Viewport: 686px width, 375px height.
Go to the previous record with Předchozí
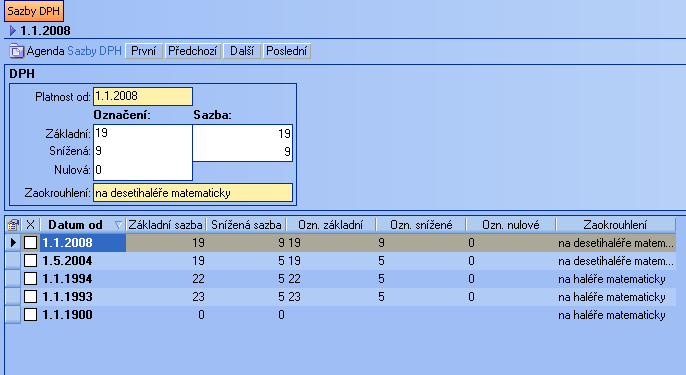(192, 51)
